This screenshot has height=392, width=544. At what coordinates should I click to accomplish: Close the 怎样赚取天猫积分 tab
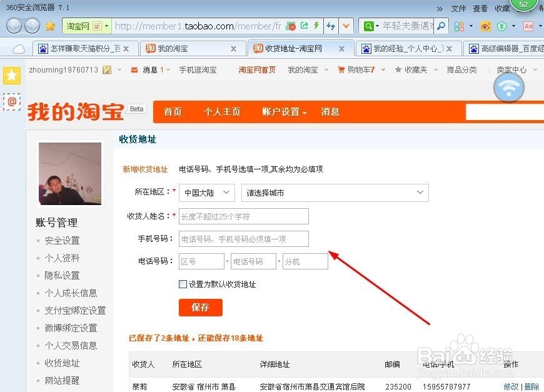126,49
